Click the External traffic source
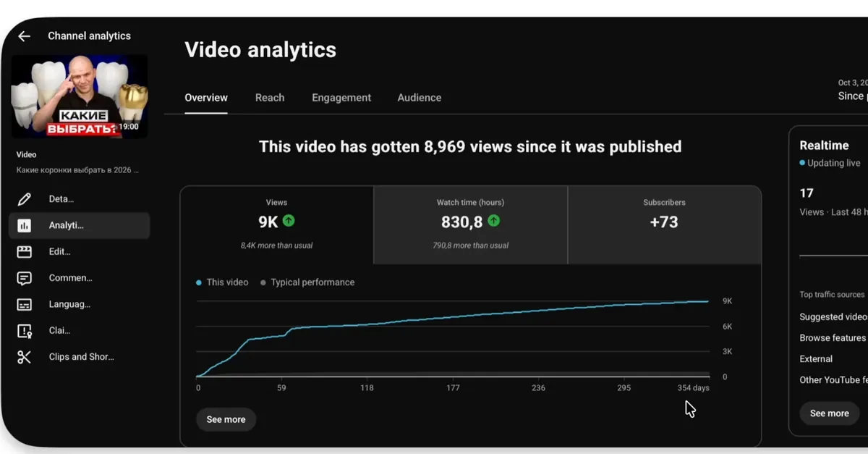 (816, 359)
